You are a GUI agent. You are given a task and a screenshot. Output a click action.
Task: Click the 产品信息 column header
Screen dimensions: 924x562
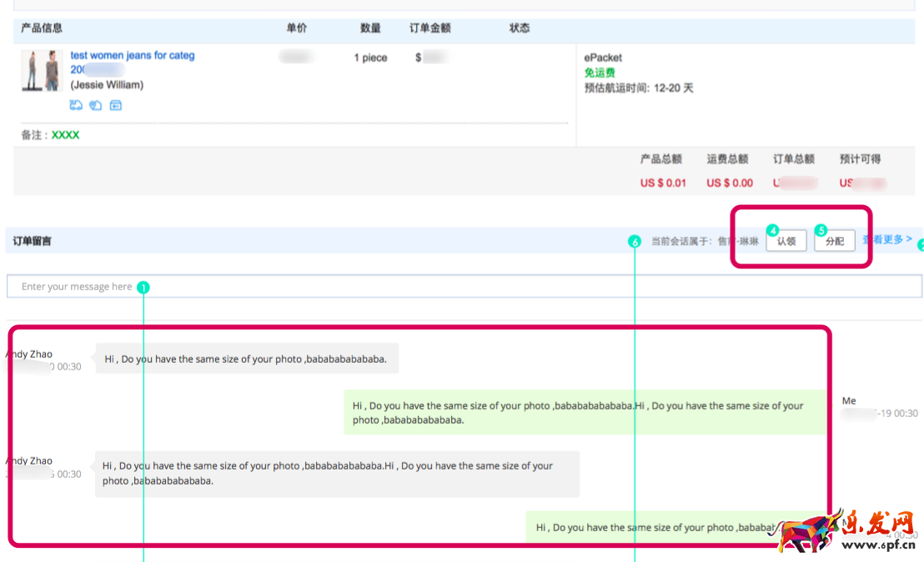(x=38, y=28)
